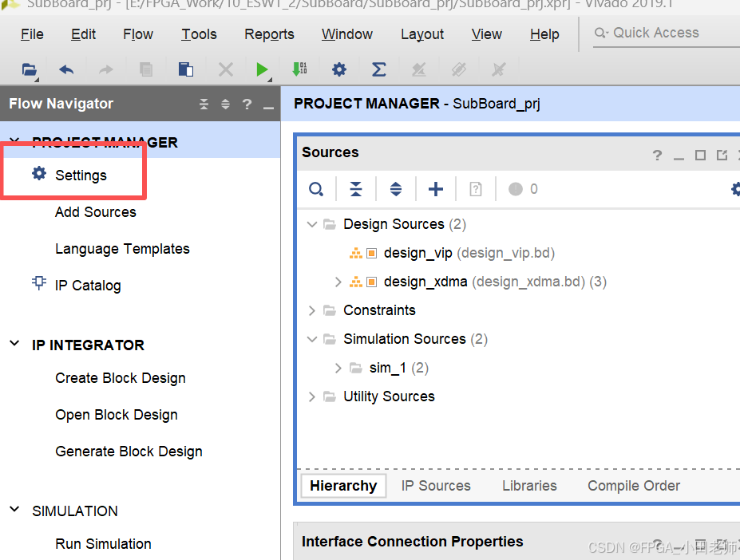Click the Paste icon in toolbar
This screenshot has width=740, height=560.
(185, 70)
